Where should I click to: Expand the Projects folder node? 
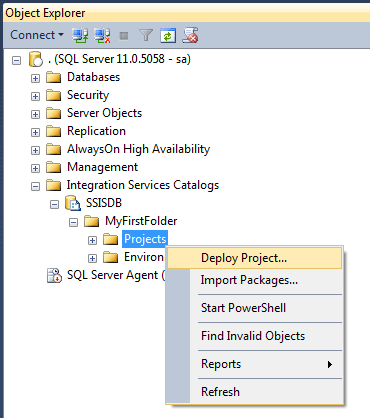pyautogui.click(x=92, y=240)
